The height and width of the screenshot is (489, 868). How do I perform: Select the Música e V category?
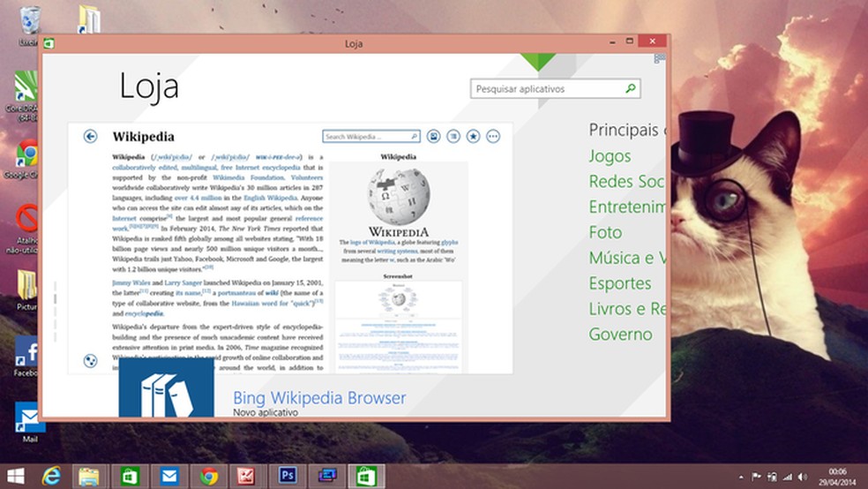tap(627, 258)
